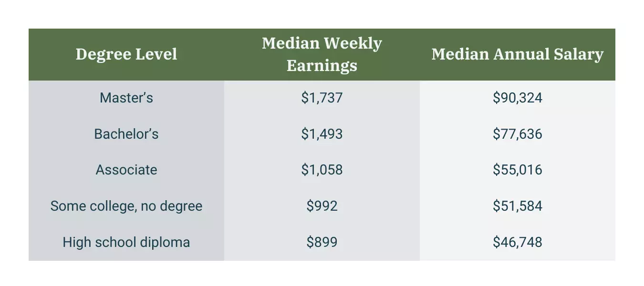Select the Master's degree cell
Viewport: 644px width, 286px height.
click(126, 98)
